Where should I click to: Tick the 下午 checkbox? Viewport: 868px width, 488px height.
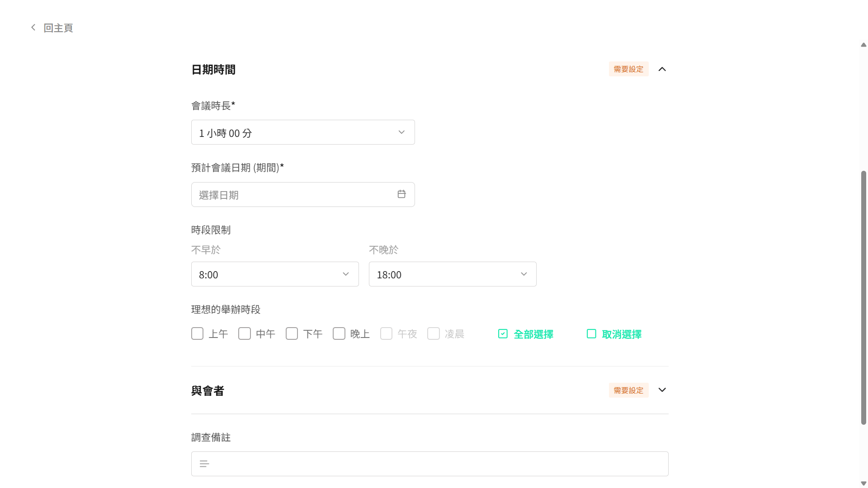[x=292, y=334]
